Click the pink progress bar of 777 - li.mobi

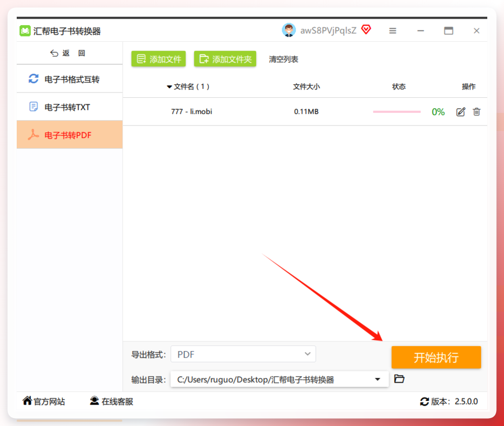(397, 112)
